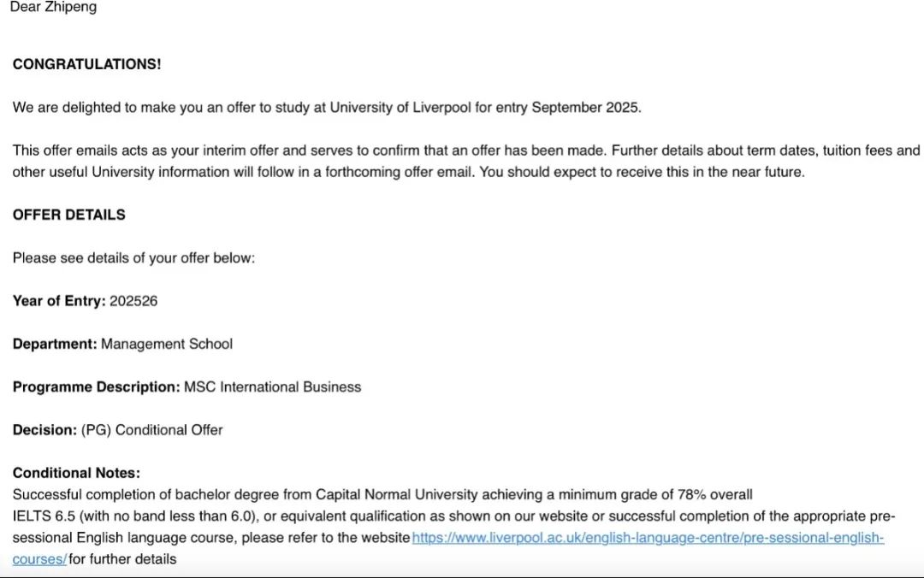Screen dimensions: 924x578
Task: Click the "Dear Zhipeng" greeting
Action: pyautogui.click(x=53, y=8)
